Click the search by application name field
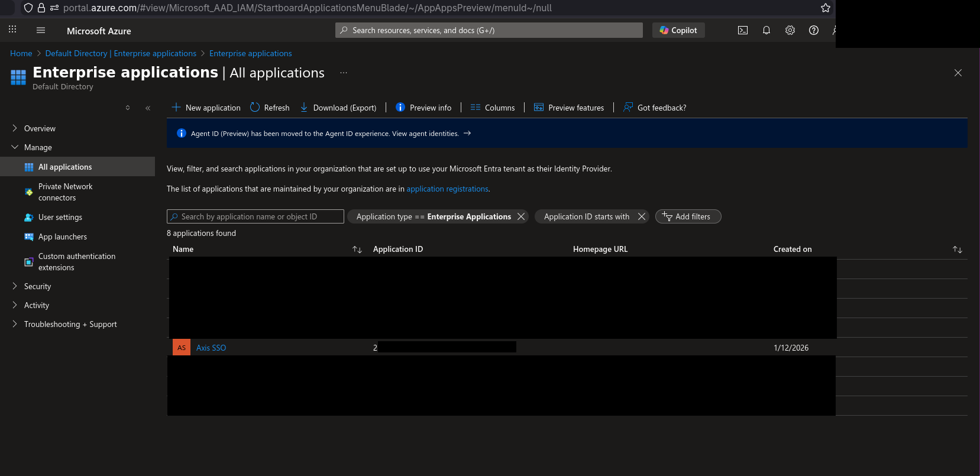Image resolution: width=980 pixels, height=476 pixels. click(255, 216)
